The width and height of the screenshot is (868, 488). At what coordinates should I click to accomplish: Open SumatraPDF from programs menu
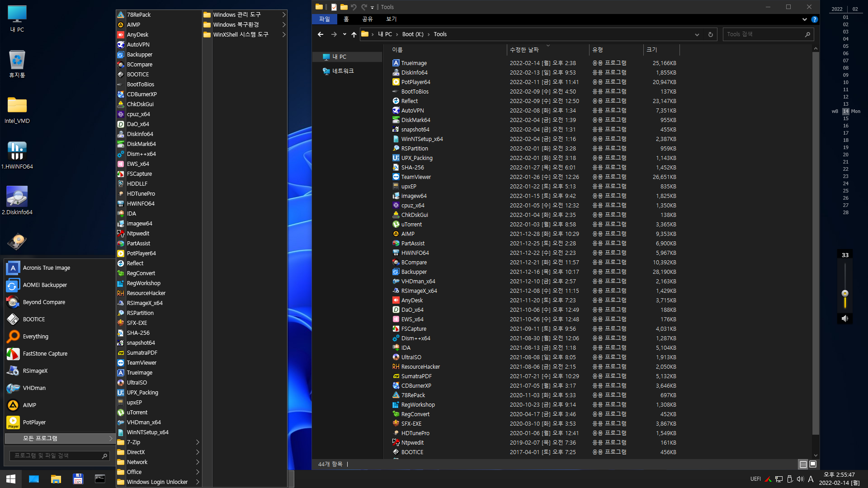click(x=158, y=353)
